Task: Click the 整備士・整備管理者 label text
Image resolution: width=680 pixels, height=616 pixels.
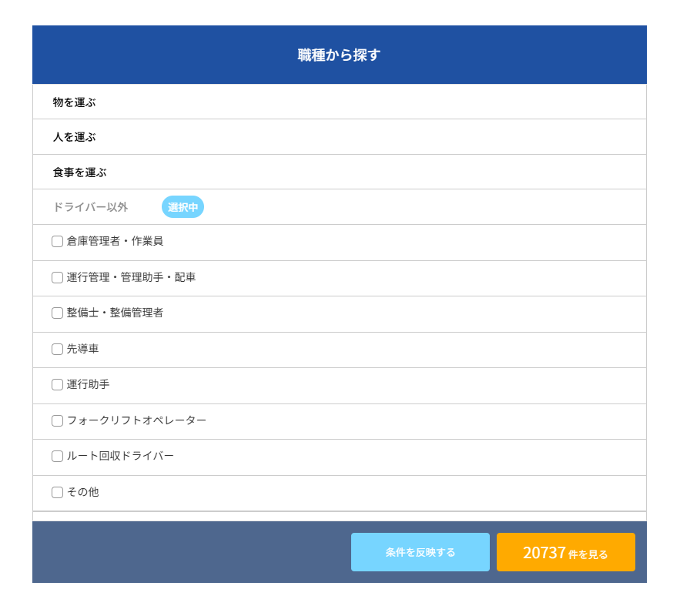Action: coord(115,313)
